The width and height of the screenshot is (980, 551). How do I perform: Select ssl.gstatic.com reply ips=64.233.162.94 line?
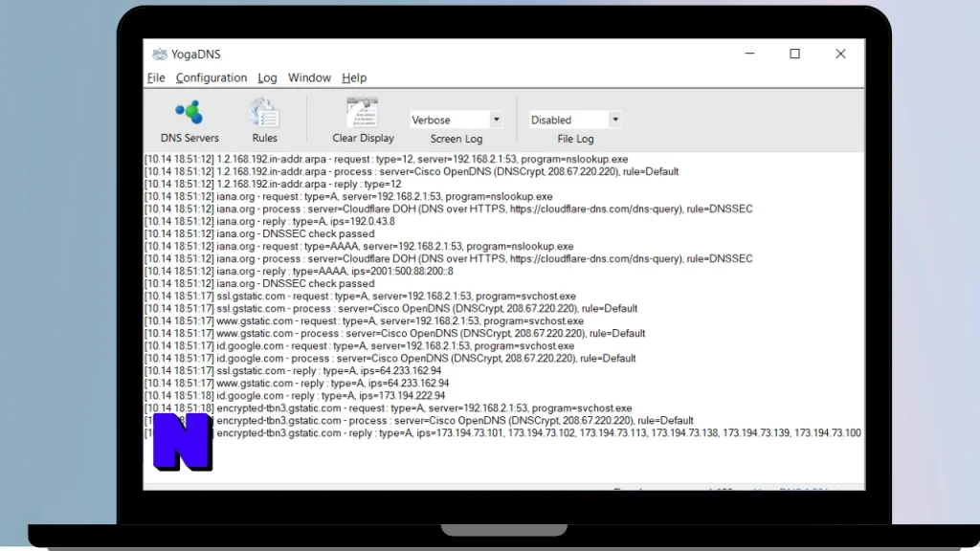[x=293, y=371]
